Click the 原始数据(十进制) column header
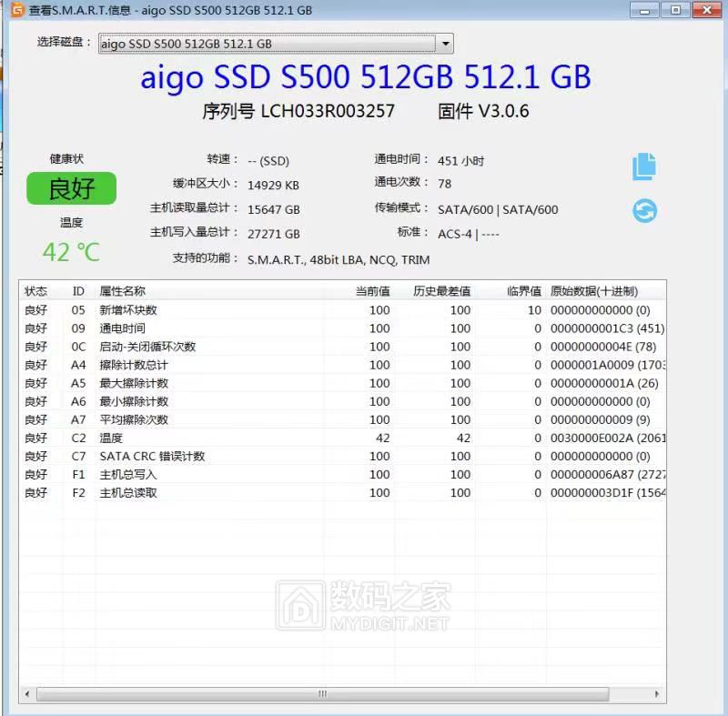The width and height of the screenshot is (728, 716). click(x=591, y=291)
